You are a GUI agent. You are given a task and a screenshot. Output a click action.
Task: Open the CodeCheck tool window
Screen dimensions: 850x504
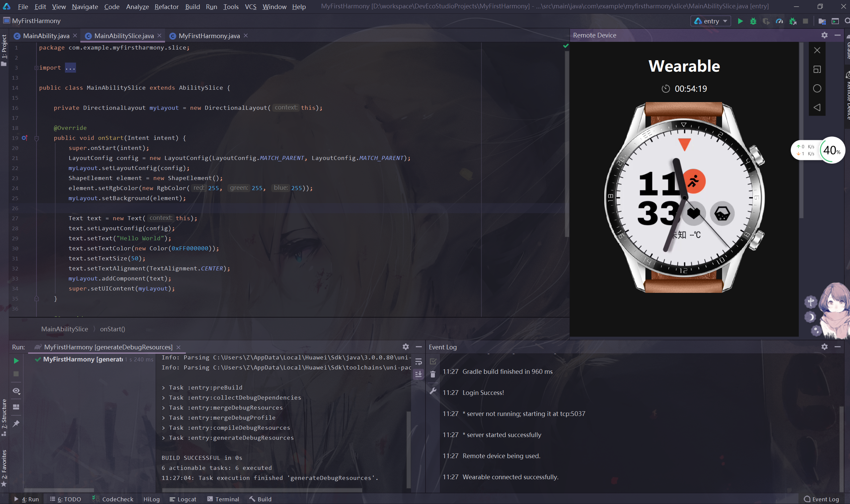tap(113, 499)
